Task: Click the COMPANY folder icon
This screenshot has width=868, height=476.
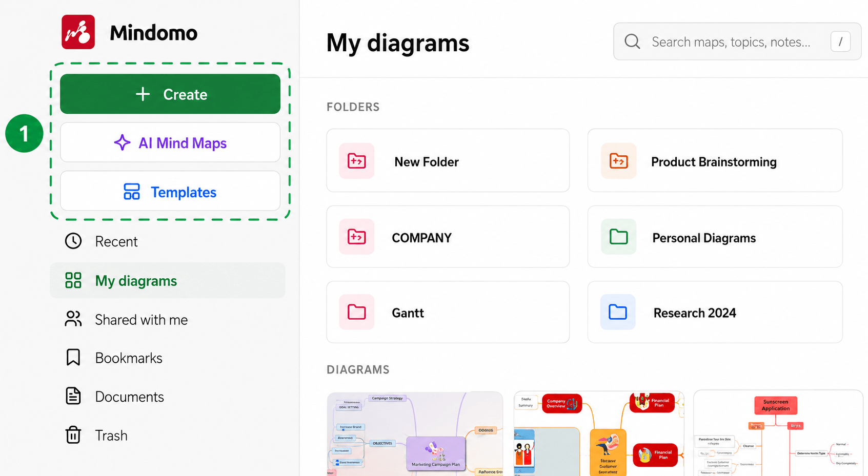Action: [357, 237]
